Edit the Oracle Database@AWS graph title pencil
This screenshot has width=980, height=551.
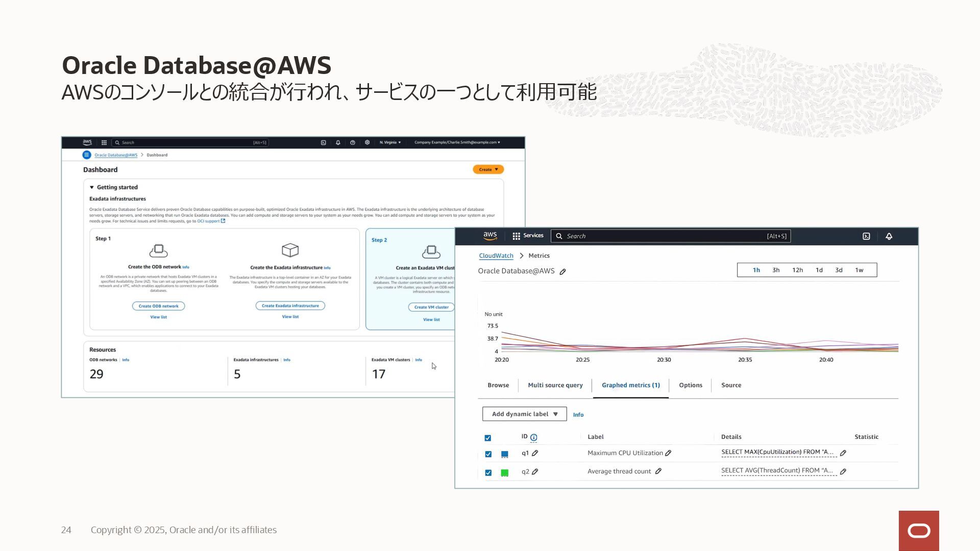(562, 272)
